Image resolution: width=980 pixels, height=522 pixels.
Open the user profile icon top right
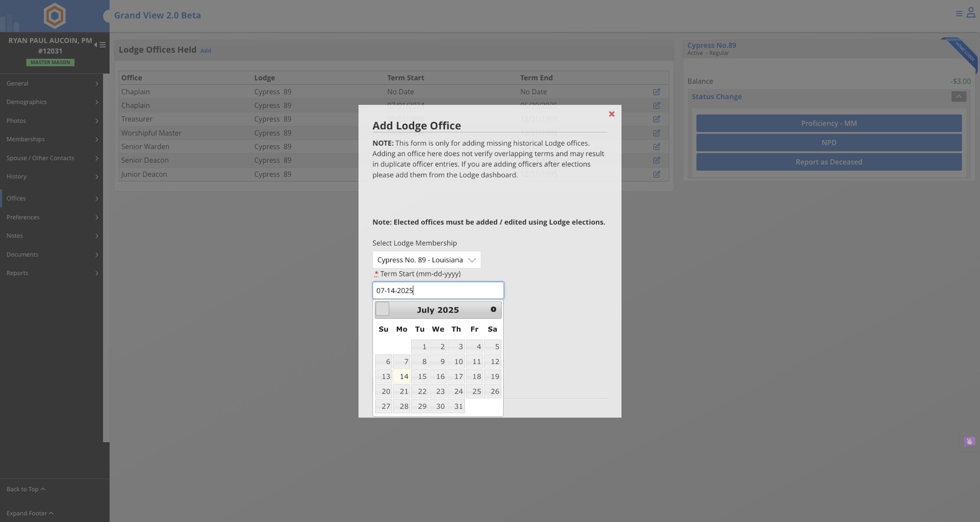tap(970, 13)
